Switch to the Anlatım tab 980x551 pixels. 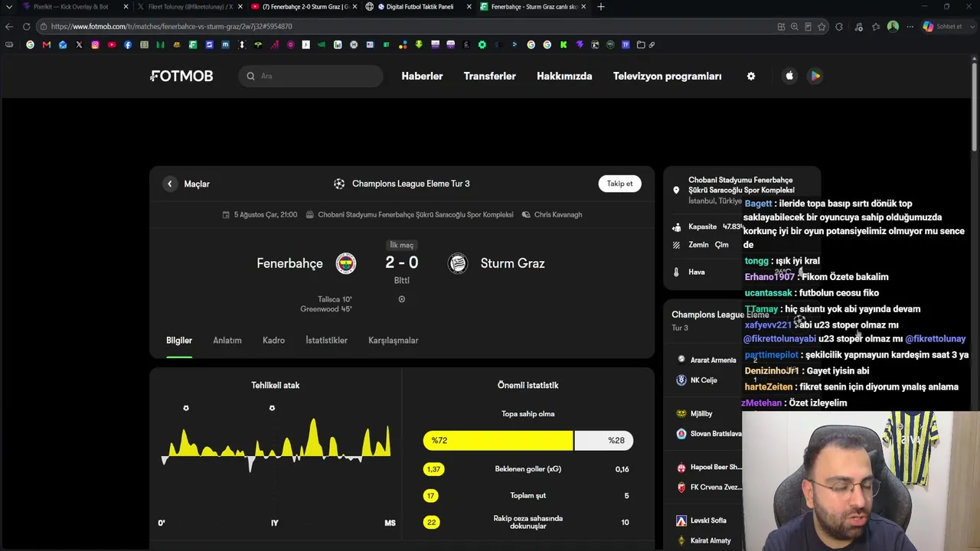(x=227, y=341)
